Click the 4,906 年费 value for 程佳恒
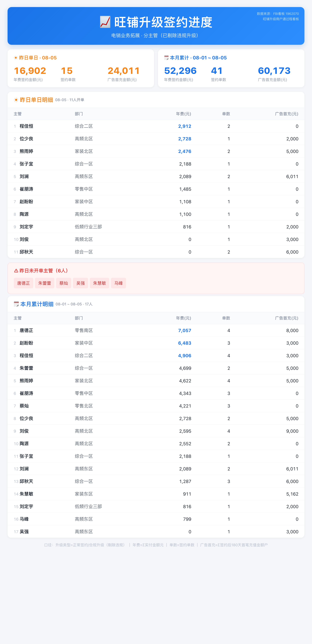Viewport: 312px width, 644px height. tap(185, 356)
